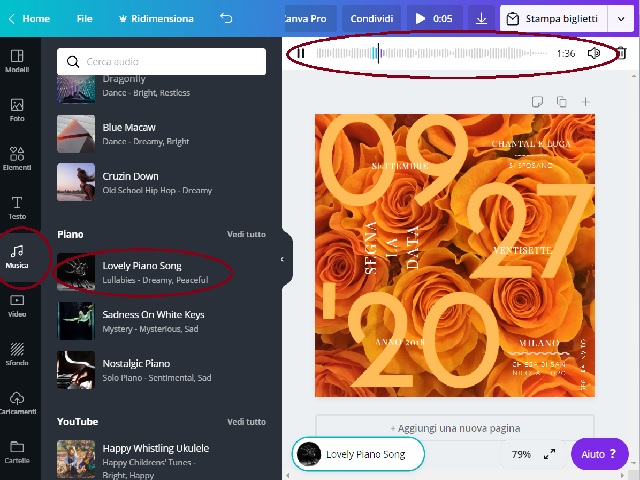Click the Cruzin Down thumbnail
Screen dimensions: 640x480
click(76, 182)
